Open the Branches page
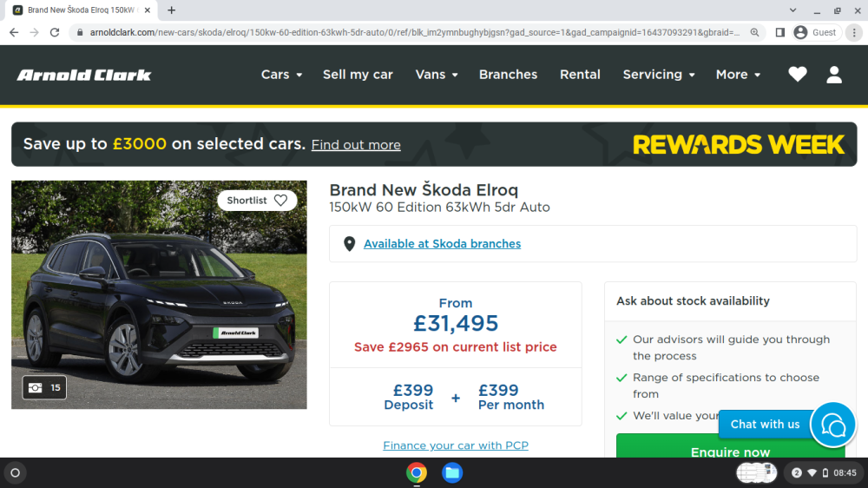The image size is (868, 488). 508,74
